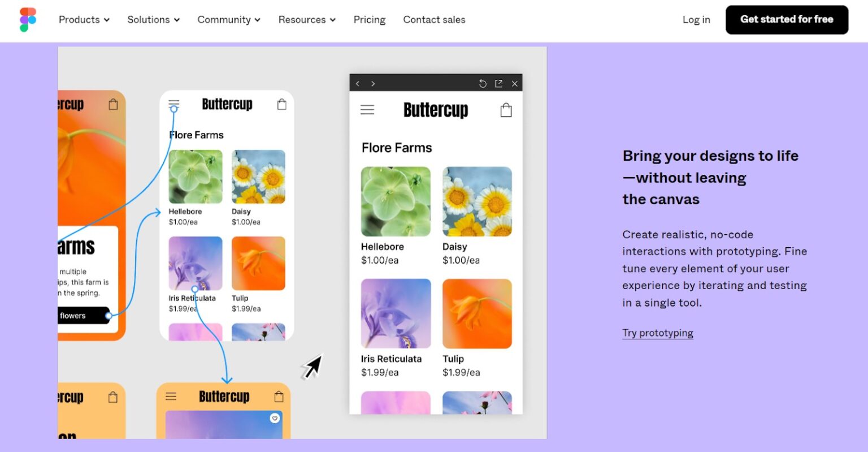Open the prototype in a new window
868x452 pixels.
tap(498, 83)
